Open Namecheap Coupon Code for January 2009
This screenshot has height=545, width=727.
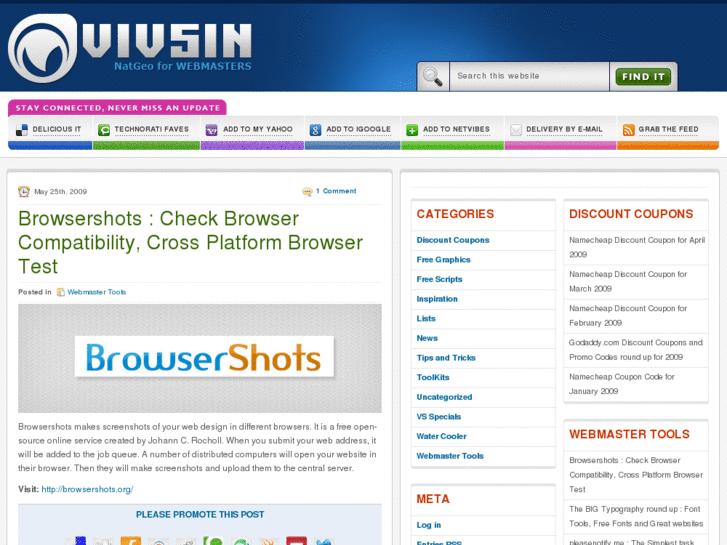pos(622,384)
